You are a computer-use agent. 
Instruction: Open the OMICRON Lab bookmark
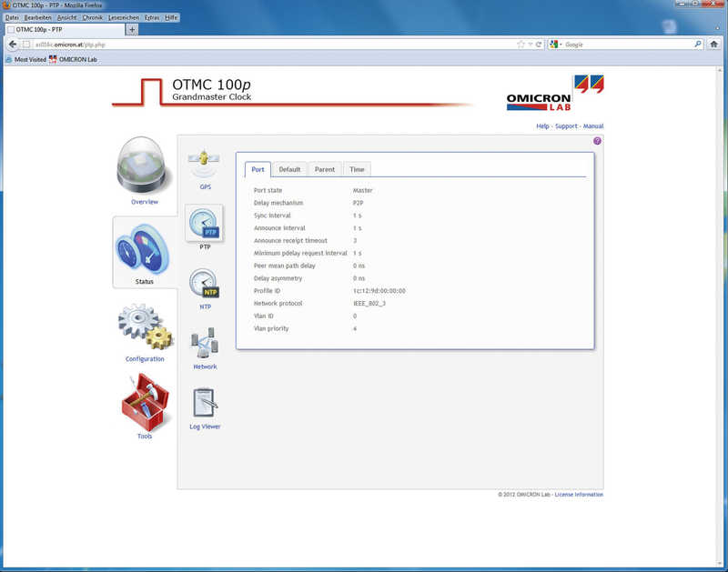pos(73,59)
